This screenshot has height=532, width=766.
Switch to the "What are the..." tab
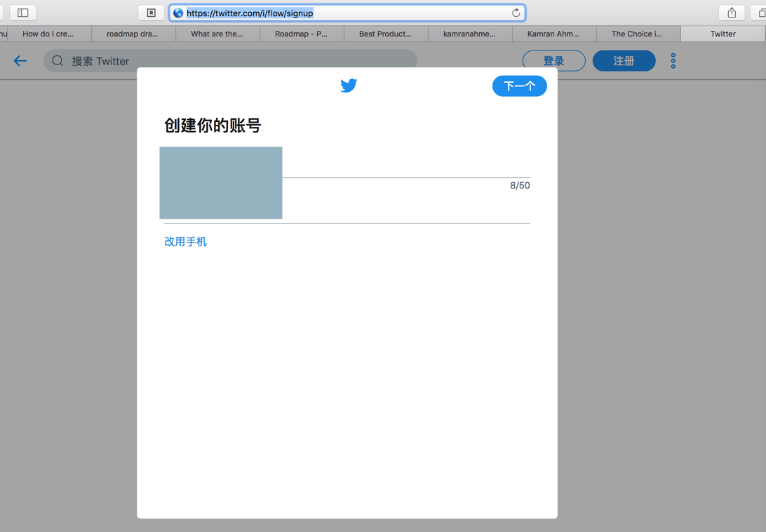point(217,34)
